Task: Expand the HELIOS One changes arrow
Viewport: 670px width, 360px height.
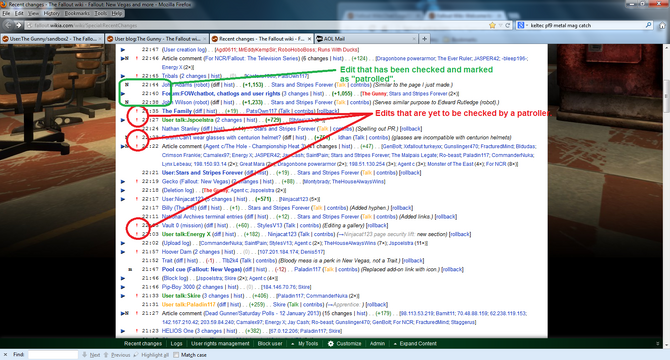Action: [123, 331]
